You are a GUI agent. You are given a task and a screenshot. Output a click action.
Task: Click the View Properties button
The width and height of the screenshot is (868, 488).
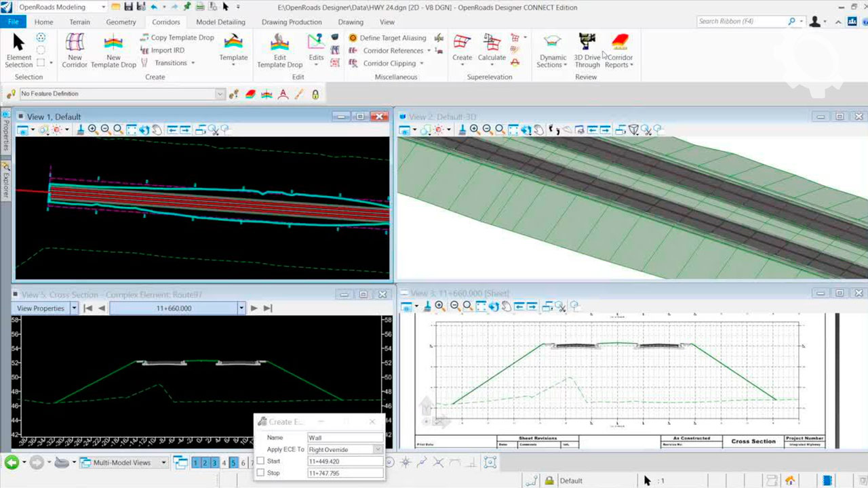coord(41,308)
